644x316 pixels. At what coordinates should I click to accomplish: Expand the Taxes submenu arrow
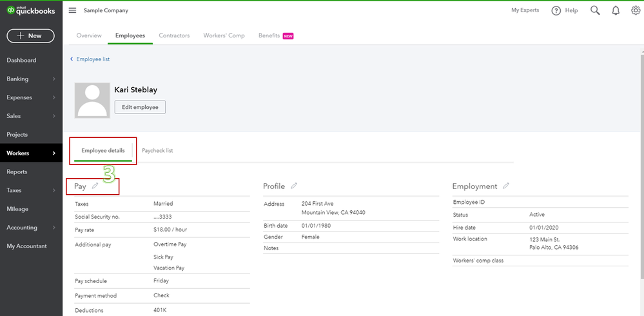point(54,190)
